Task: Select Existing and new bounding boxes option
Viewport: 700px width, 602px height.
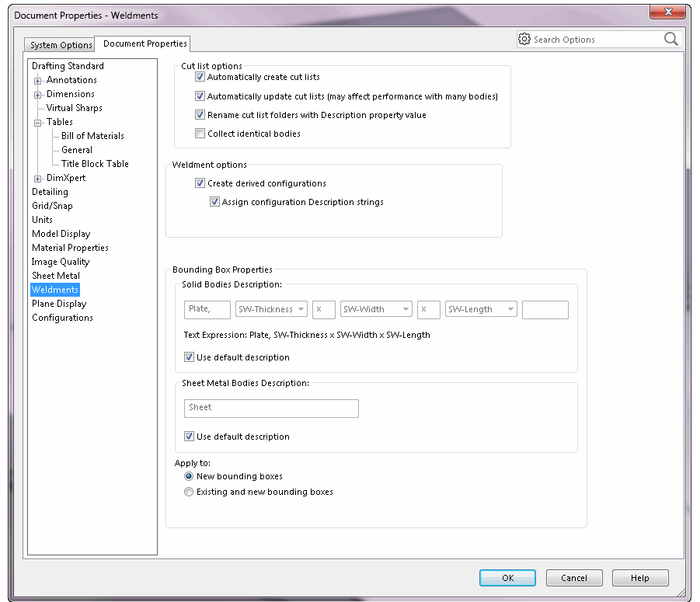Action: click(x=189, y=492)
